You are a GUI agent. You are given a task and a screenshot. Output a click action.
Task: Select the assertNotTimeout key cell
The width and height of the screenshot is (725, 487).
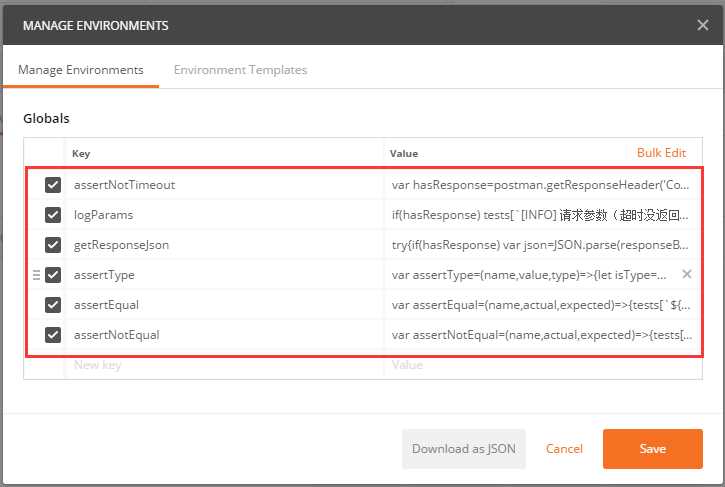pyautogui.click(x=224, y=185)
